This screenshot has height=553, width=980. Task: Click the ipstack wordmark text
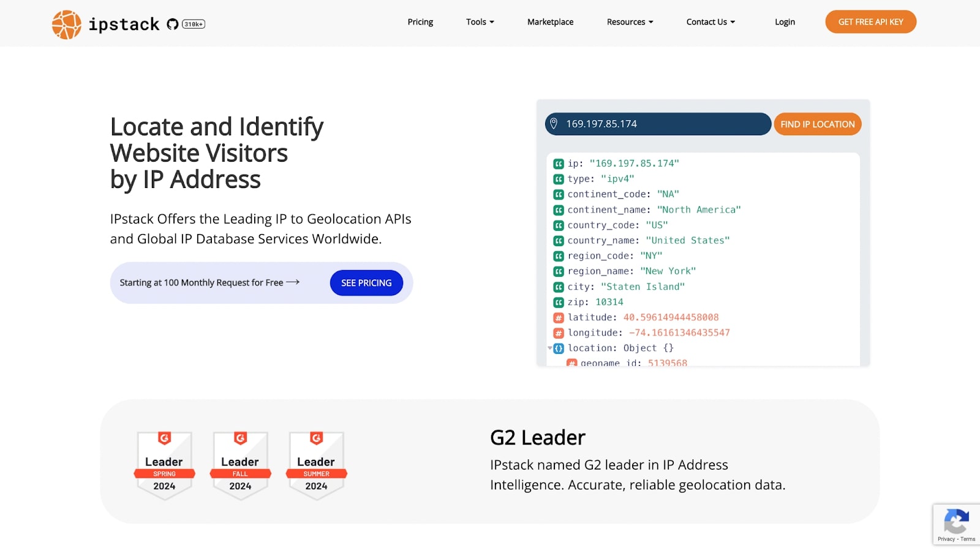[x=124, y=24]
